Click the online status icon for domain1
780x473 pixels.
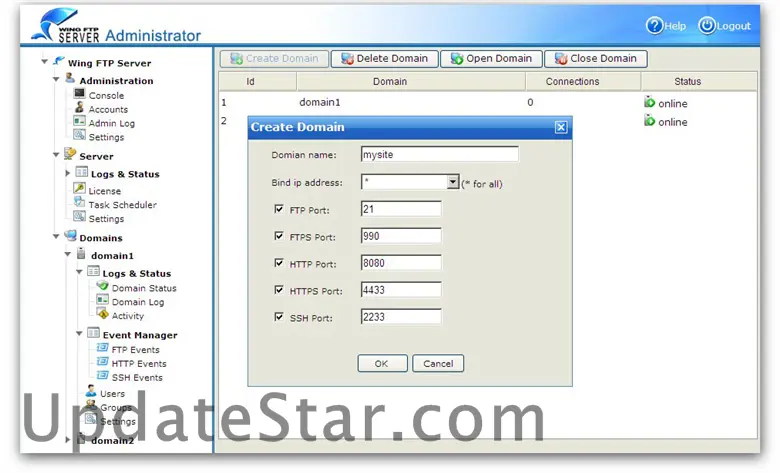(x=649, y=102)
